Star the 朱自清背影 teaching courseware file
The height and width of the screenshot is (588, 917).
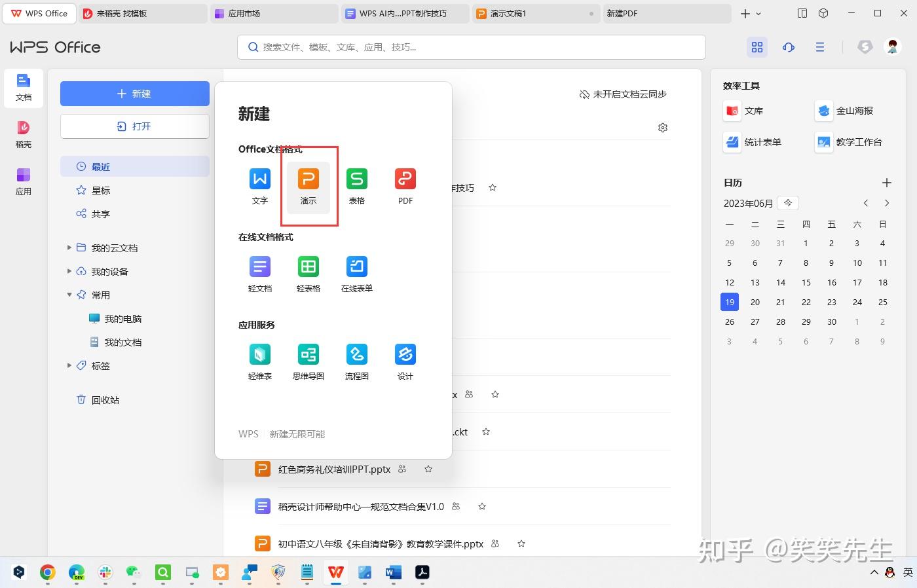[521, 543]
